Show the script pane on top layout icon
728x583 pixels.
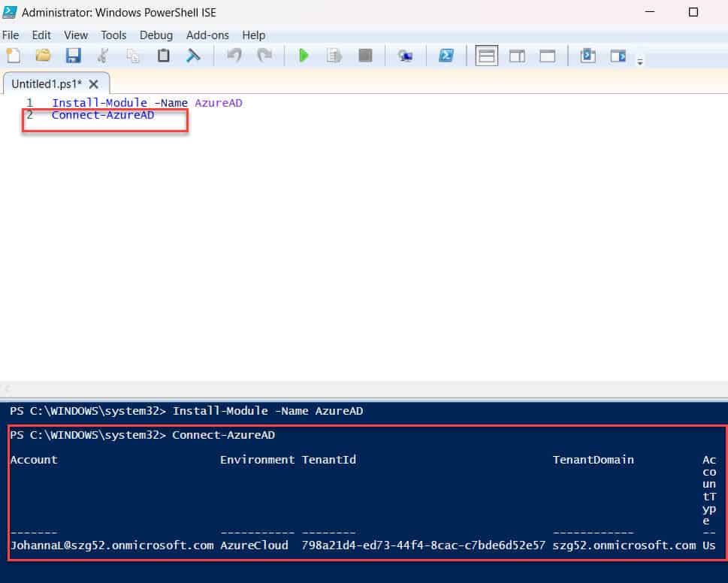click(x=487, y=56)
